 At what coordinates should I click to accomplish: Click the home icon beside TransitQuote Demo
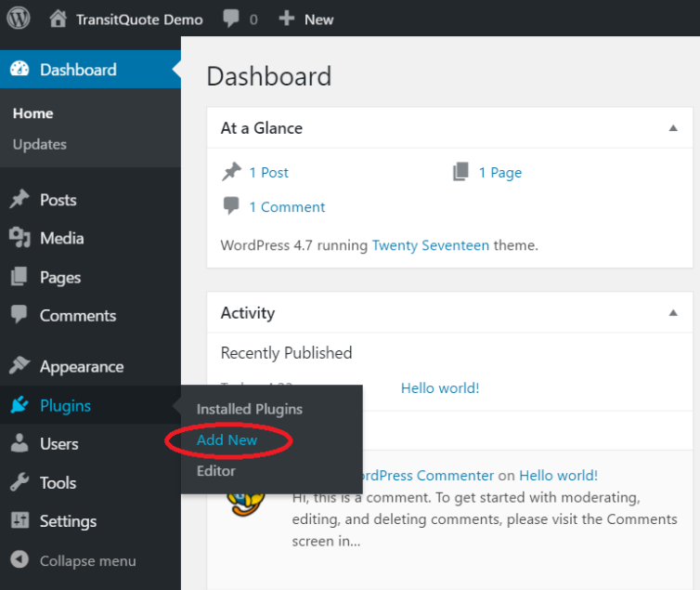point(58,19)
